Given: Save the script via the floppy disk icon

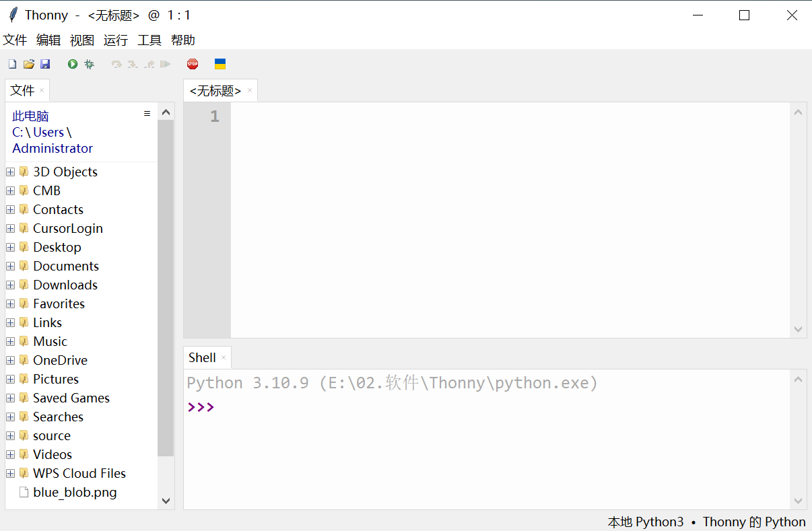Looking at the screenshot, I should (x=45, y=64).
